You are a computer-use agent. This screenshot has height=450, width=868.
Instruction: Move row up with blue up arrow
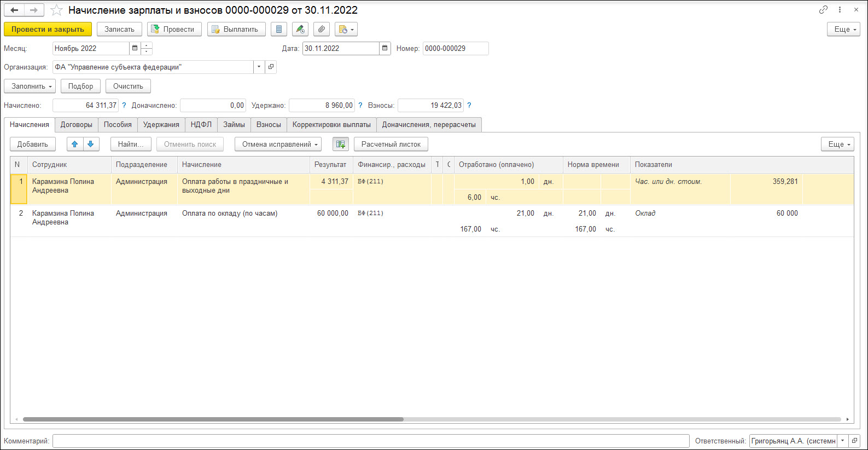(x=75, y=144)
